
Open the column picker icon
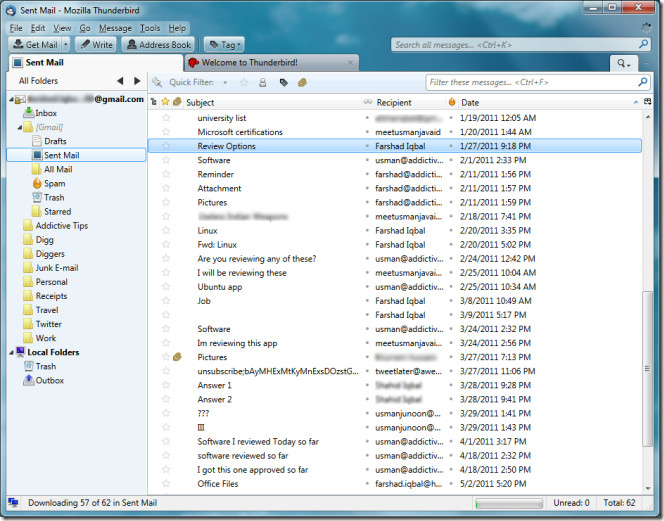click(647, 102)
